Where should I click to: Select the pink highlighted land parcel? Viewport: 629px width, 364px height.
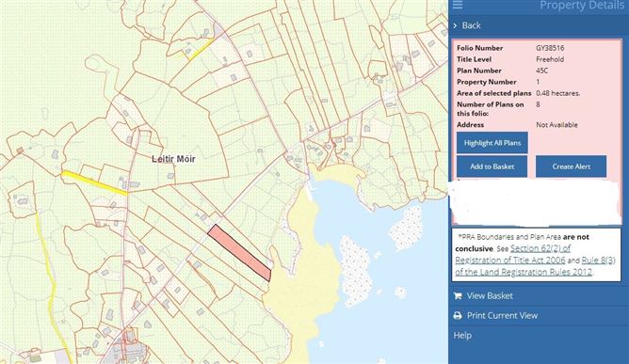point(239,253)
